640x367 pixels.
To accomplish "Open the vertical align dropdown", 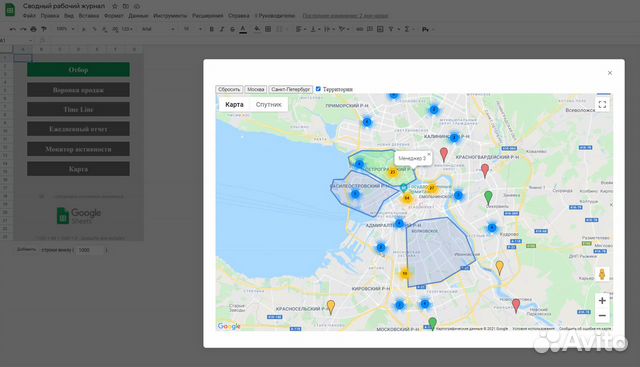I will click(315, 29).
